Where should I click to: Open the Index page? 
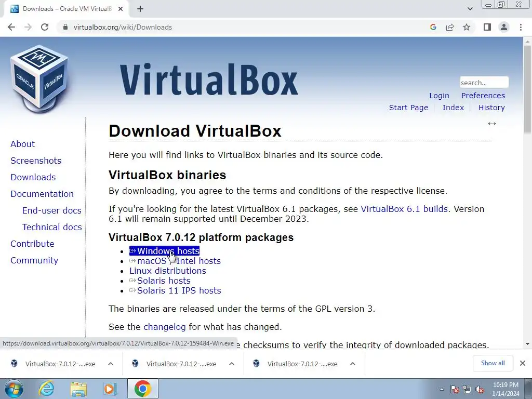453,108
